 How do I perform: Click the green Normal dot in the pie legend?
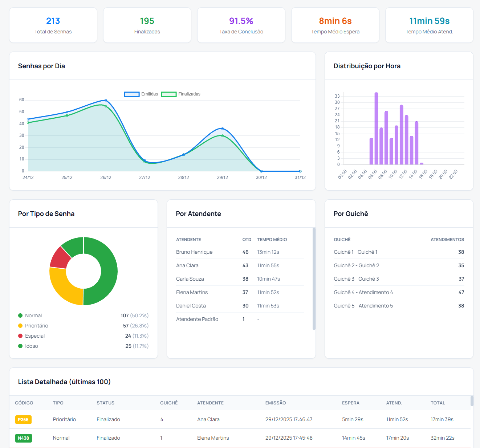click(20, 315)
